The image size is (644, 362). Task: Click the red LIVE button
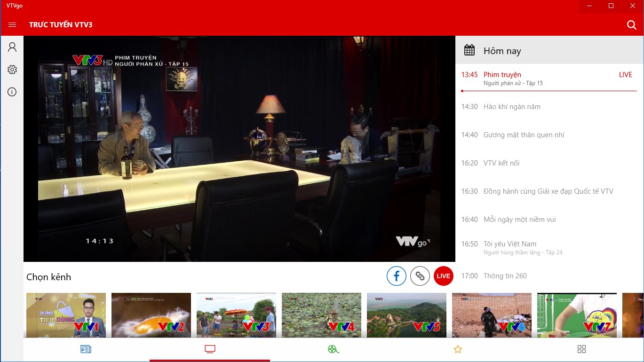click(x=444, y=276)
